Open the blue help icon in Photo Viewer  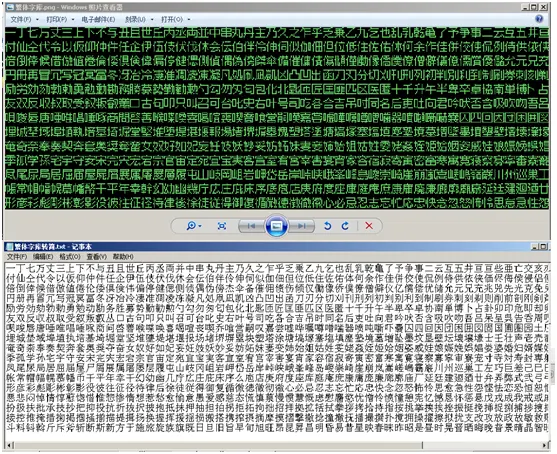click(539, 18)
